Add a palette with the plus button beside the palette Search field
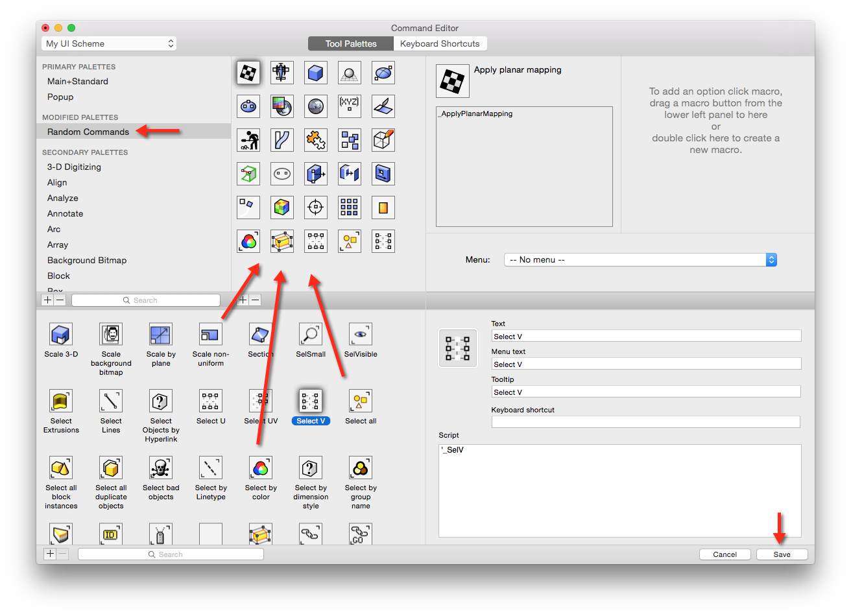Screen dimensions: 851x616 47,300
